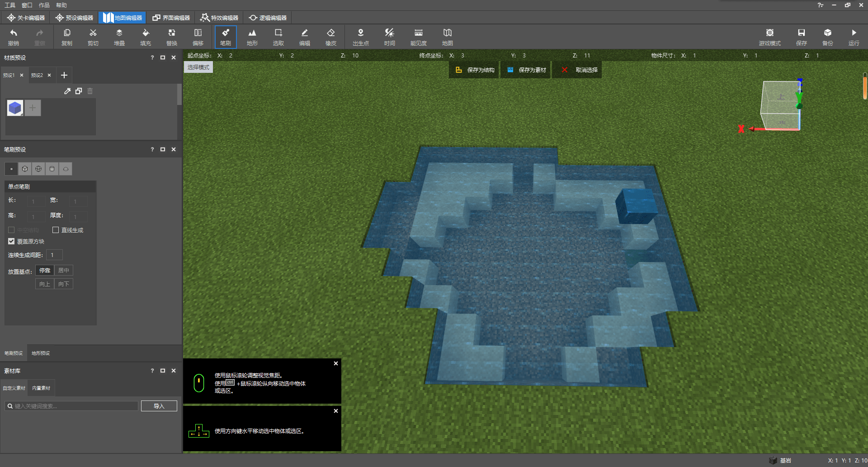Switch to the 逻辑编辑器 tab
The width and height of the screenshot is (868, 467).
click(268, 18)
